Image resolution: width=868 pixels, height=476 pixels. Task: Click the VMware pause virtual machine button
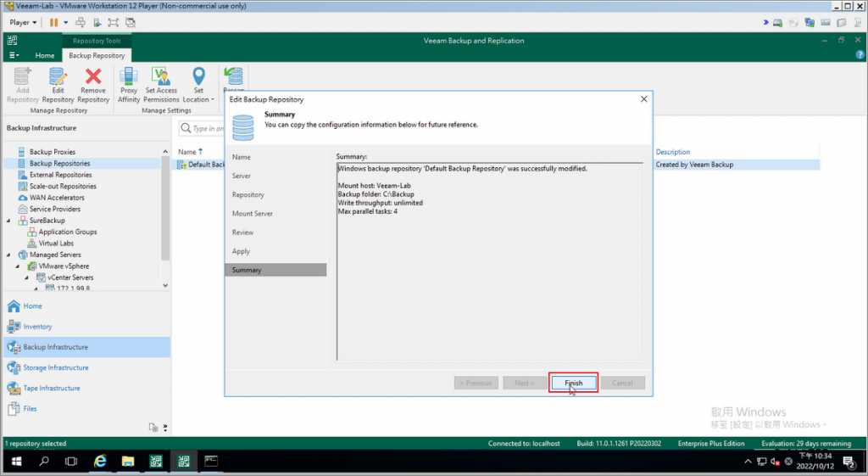pyautogui.click(x=53, y=23)
